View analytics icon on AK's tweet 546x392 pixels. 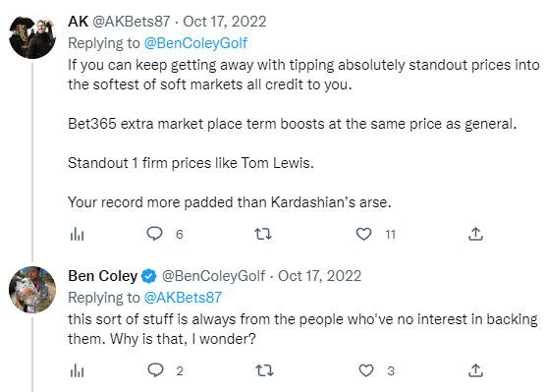tap(77, 234)
